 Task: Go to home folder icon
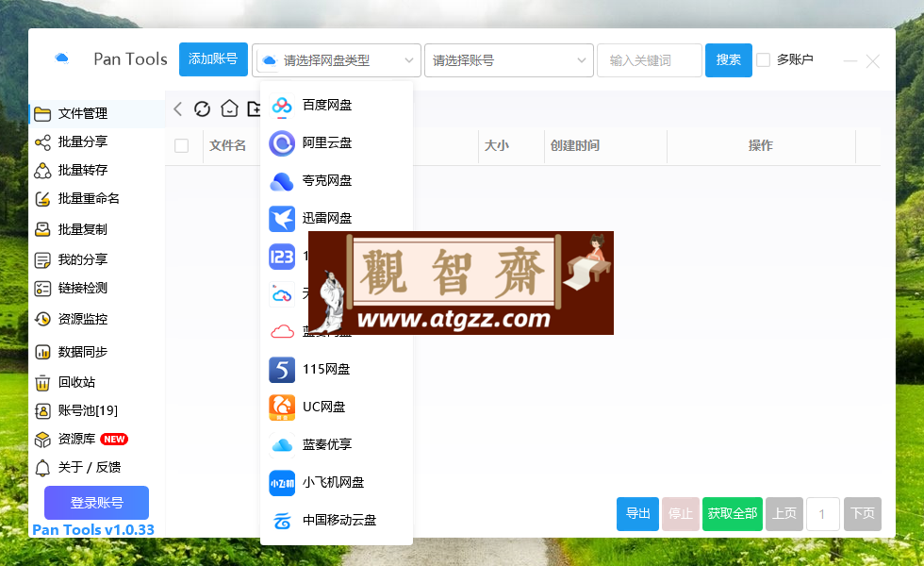point(229,108)
